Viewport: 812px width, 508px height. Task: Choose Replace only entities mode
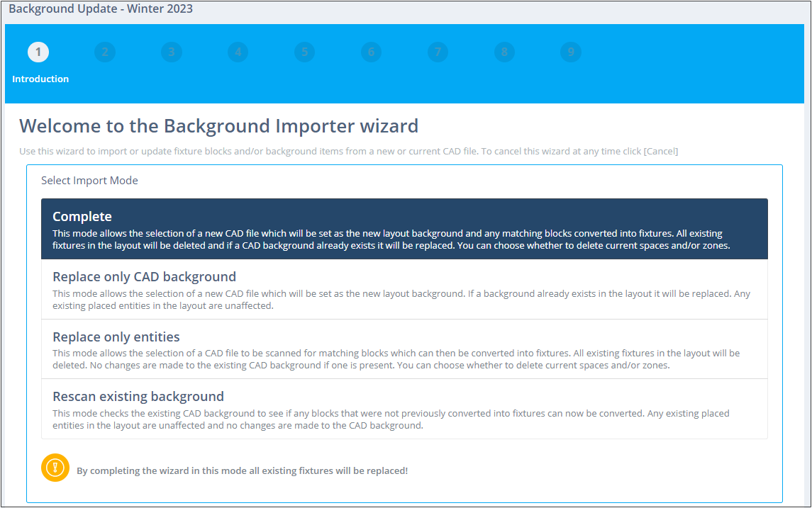point(404,349)
